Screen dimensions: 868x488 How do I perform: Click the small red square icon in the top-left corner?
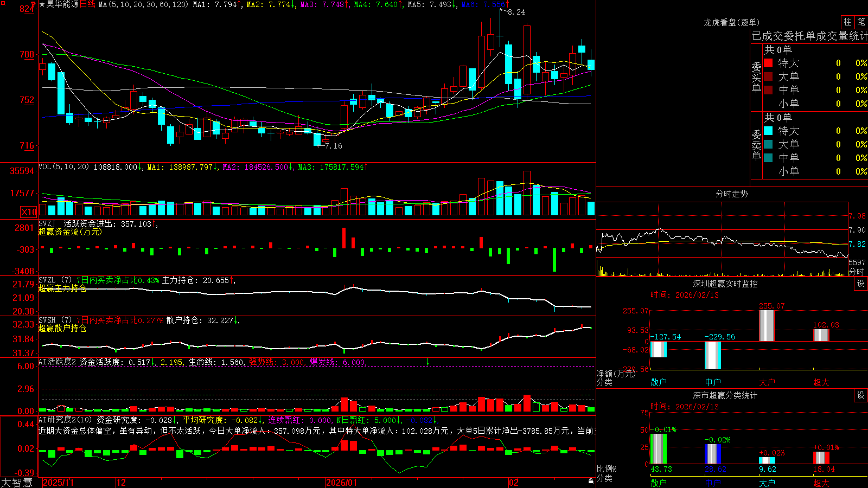[3, 4]
